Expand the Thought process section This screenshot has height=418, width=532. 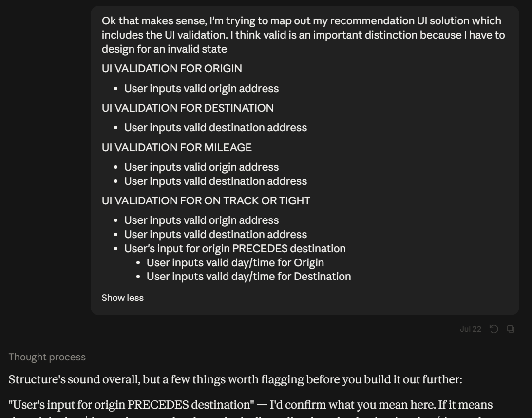pyautogui.click(x=47, y=357)
